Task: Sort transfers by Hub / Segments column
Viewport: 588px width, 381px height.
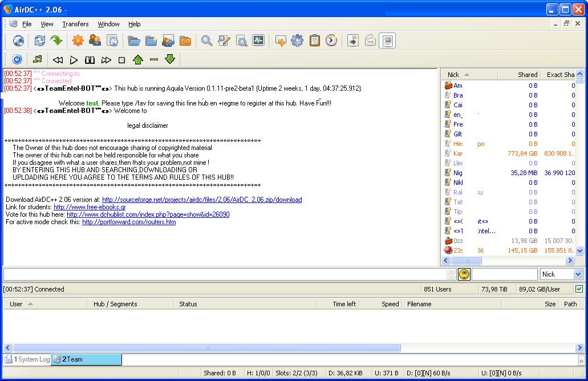Action: click(x=131, y=304)
